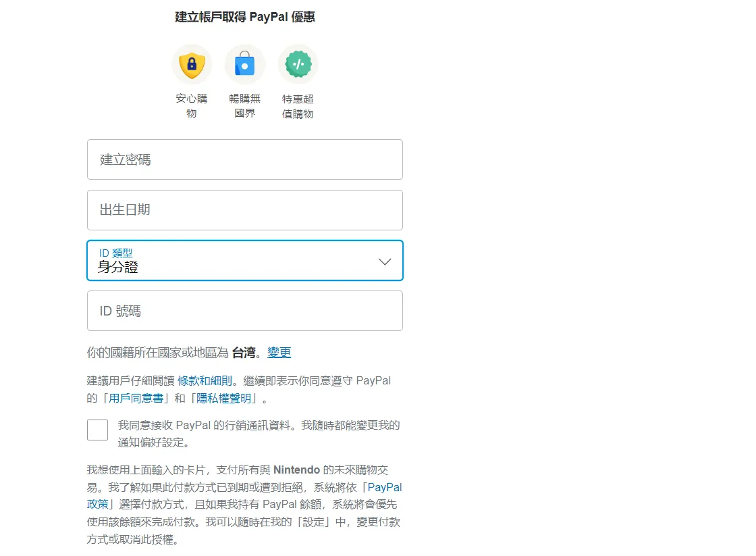Viewport: 756px width, 556px height.
Task: Tick the marketing communications checkbox
Action: tap(98, 430)
